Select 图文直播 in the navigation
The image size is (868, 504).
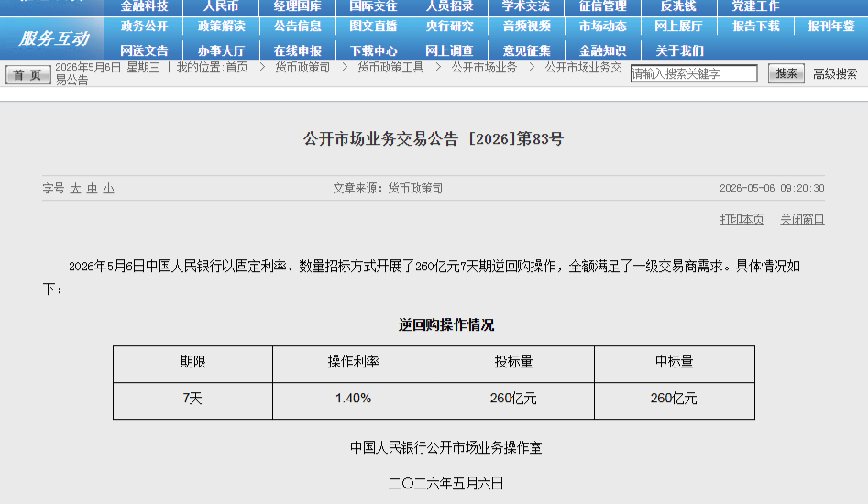(373, 26)
